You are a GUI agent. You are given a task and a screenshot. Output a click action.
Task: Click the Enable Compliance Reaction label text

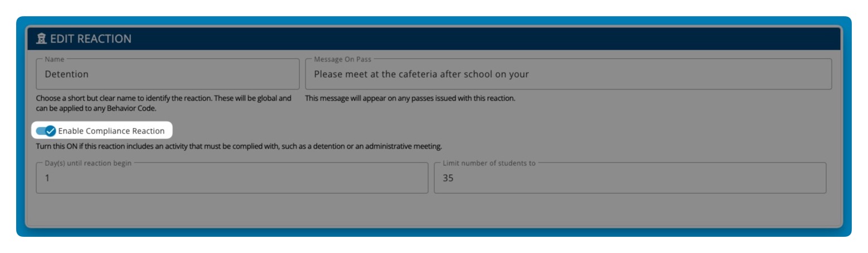pyautogui.click(x=111, y=131)
